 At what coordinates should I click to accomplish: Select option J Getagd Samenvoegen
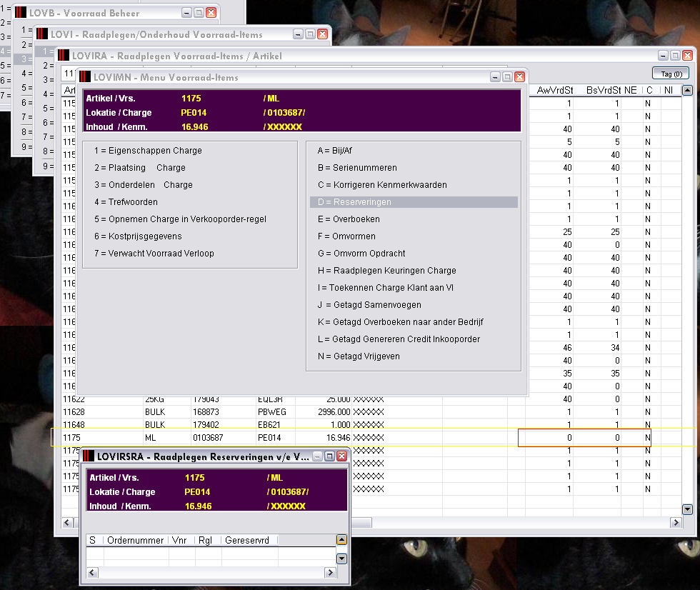(x=369, y=305)
